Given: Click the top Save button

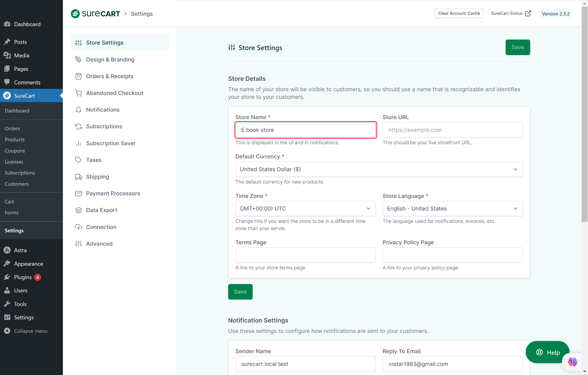Looking at the screenshot, I should [x=517, y=47].
